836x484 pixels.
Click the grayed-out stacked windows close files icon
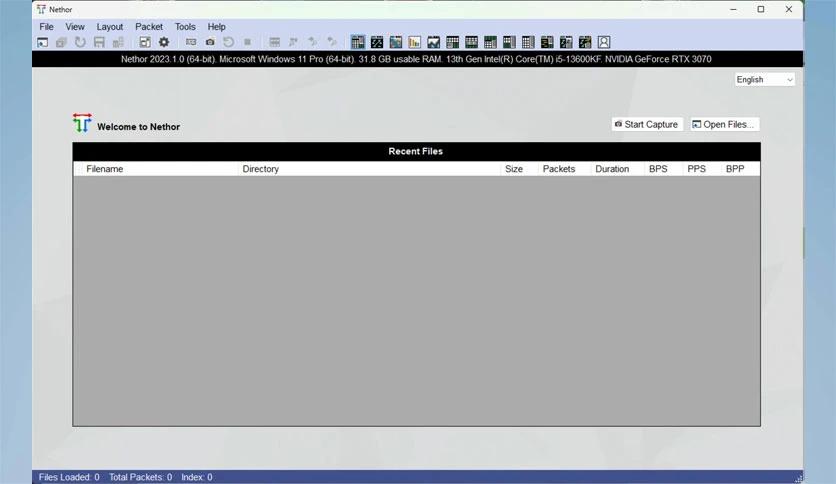[x=61, y=42]
